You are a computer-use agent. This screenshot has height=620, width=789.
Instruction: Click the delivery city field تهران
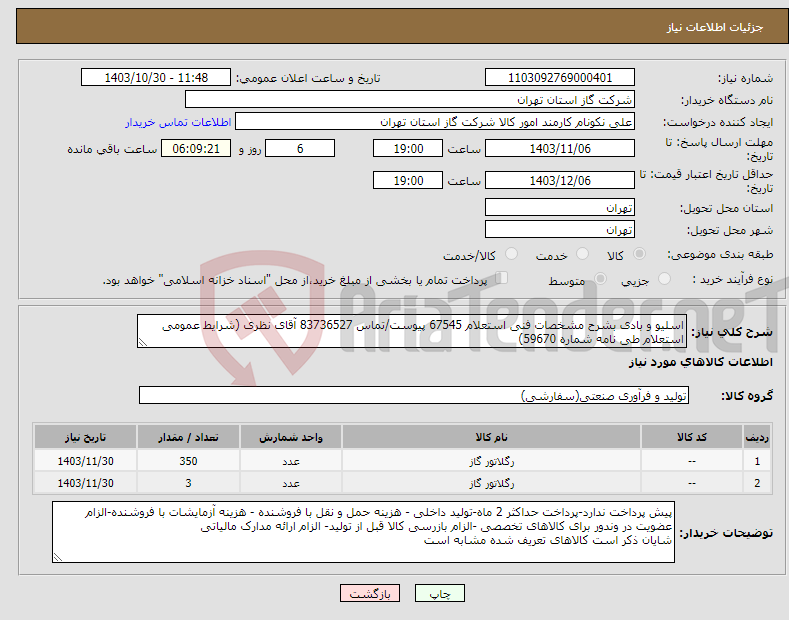tap(560, 229)
